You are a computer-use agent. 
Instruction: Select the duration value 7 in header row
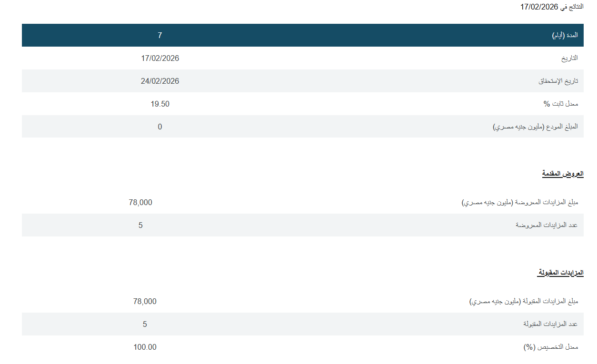[160, 35]
